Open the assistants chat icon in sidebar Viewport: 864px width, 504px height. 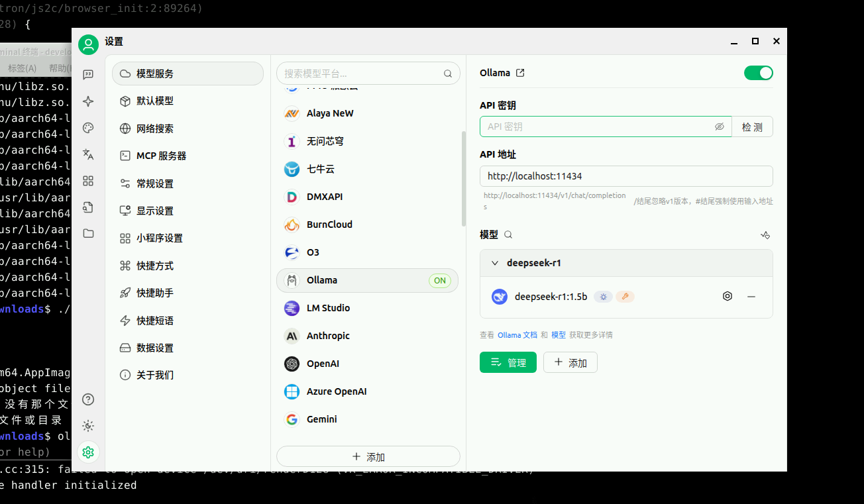point(88,75)
